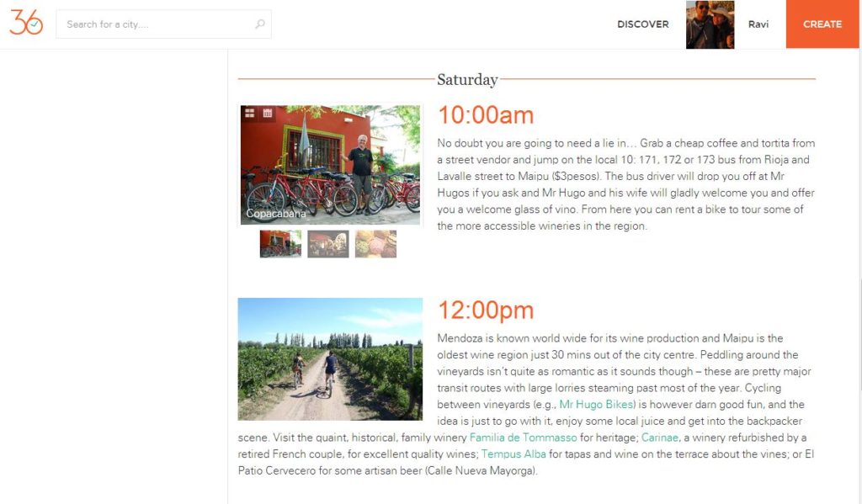Click the 36 logo icon
The image size is (862, 504).
click(26, 24)
